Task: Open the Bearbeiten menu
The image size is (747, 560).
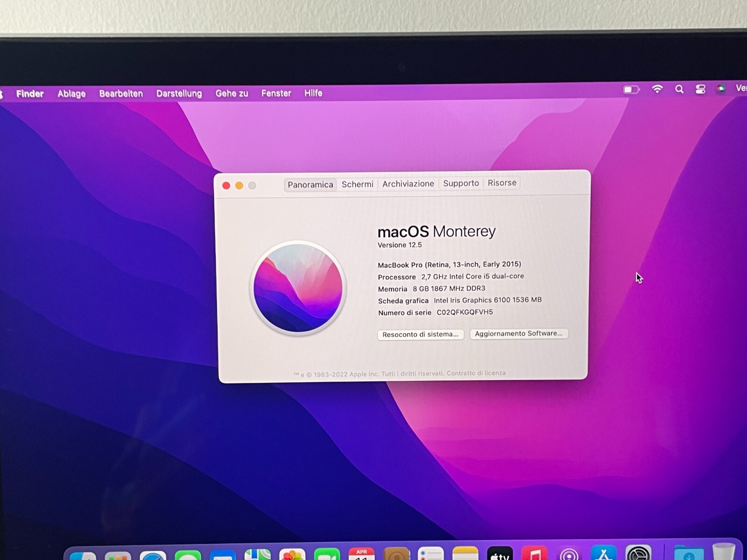Action: click(121, 93)
